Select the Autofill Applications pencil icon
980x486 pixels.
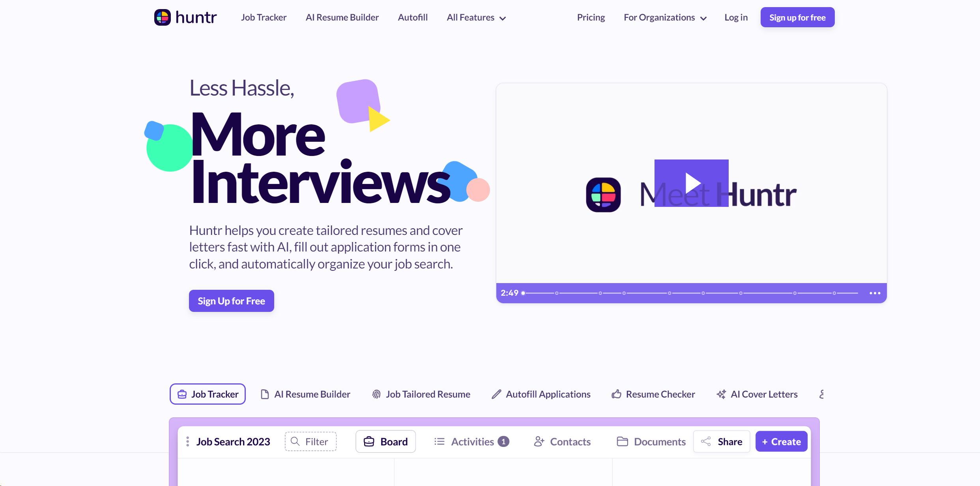coord(496,394)
